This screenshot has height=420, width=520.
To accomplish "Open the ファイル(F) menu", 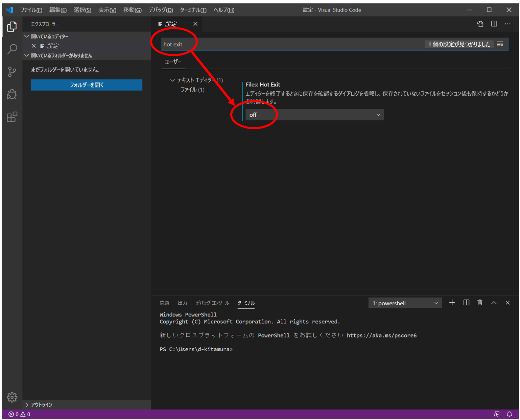I will pyautogui.click(x=31, y=10).
